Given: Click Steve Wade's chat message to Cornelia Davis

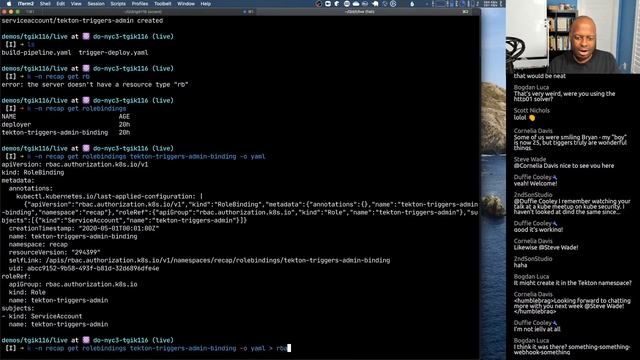Looking at the screenshot, I should (x=564, y=166).
